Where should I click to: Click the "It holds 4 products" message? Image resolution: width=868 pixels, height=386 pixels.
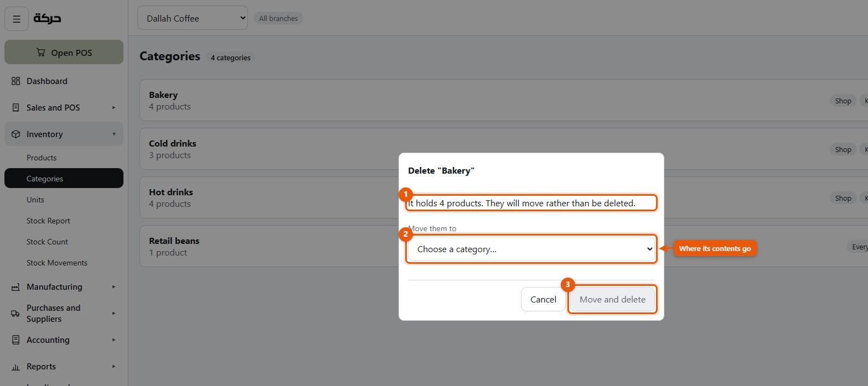click(522, 204)
